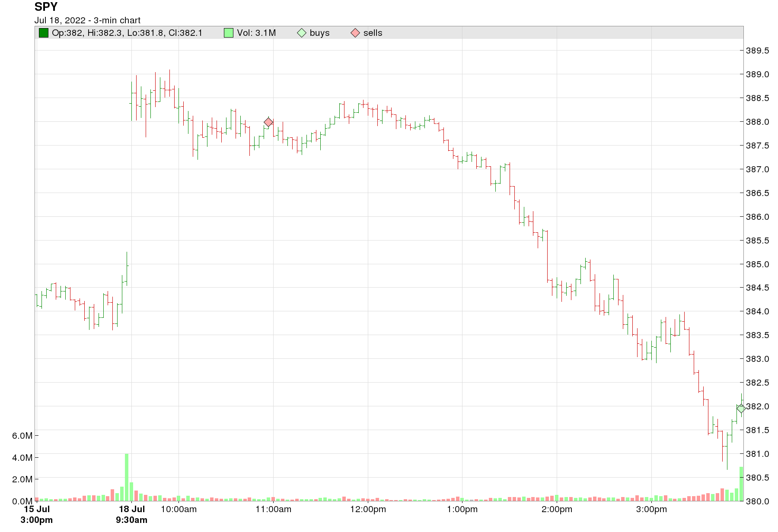Click the 389.0 price axis label

point(758,74)
